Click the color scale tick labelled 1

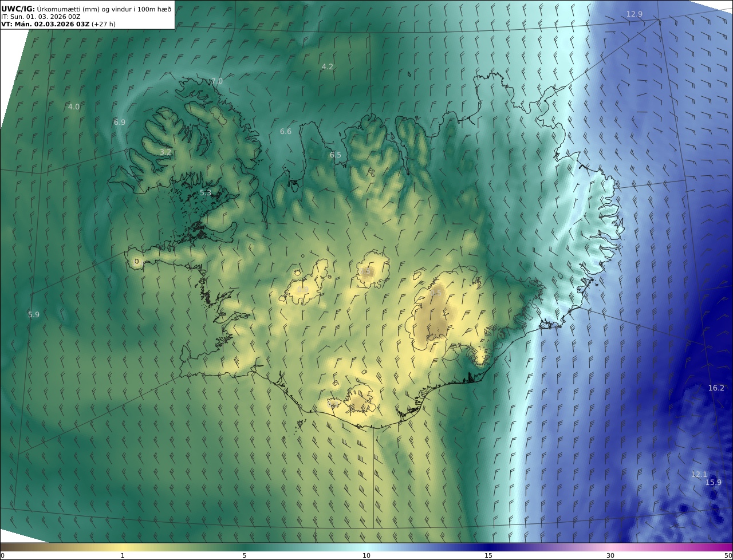tap(123, 555)
